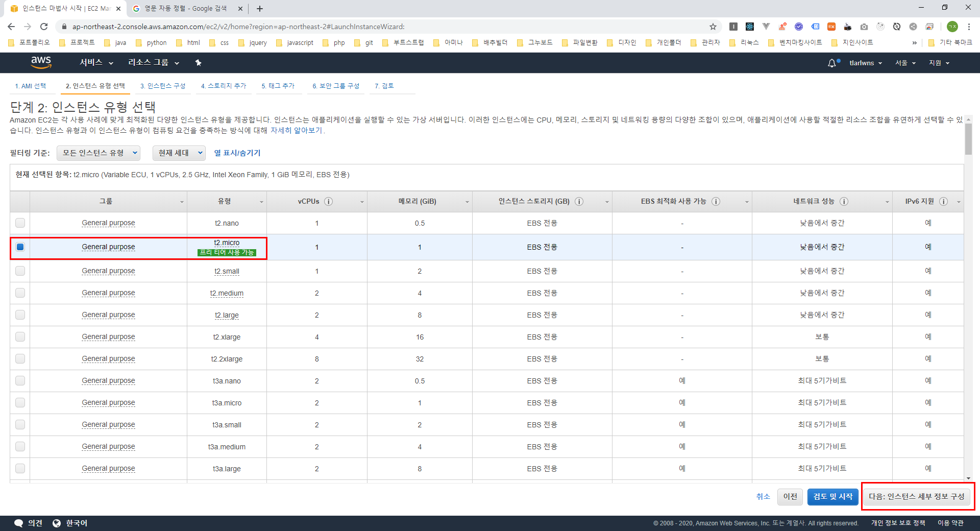Click the globe language icon
Screen dimensions: 980x531
pos(57,523)
